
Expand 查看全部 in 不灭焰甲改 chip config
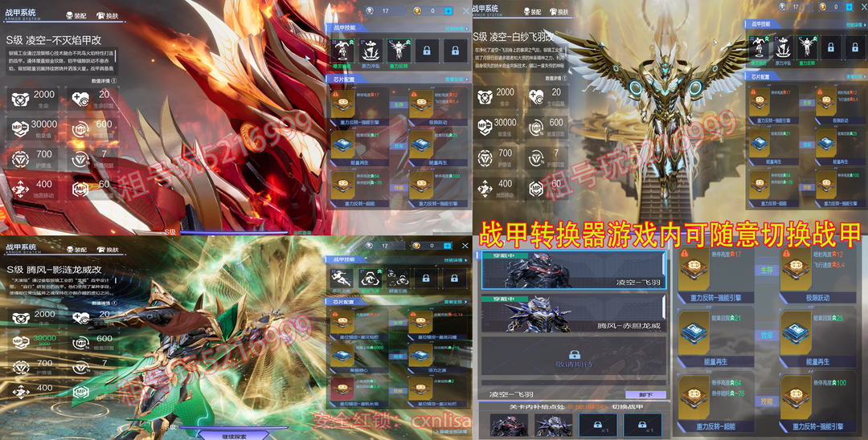tap(456, 79)
